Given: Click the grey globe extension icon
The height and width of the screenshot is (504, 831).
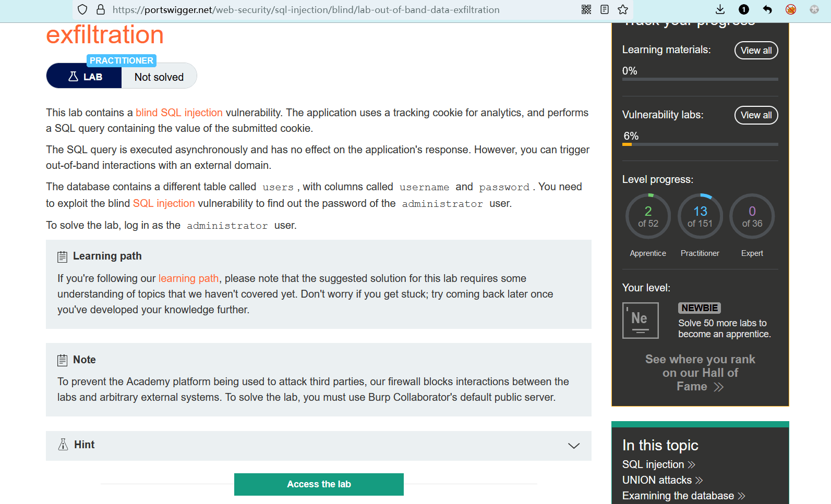Looking at the screenshot, I should tap(814, 9).
